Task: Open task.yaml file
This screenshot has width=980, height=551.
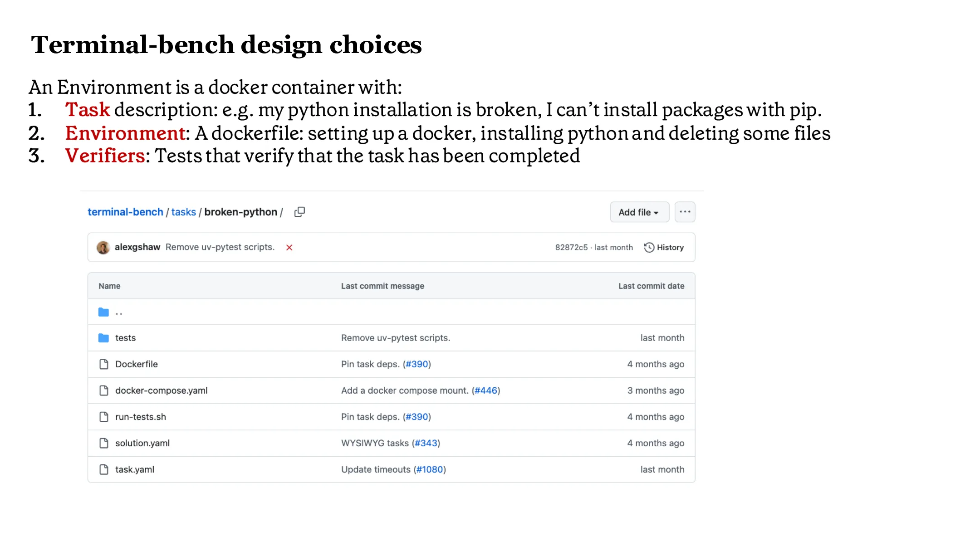Action: (135, 469)
